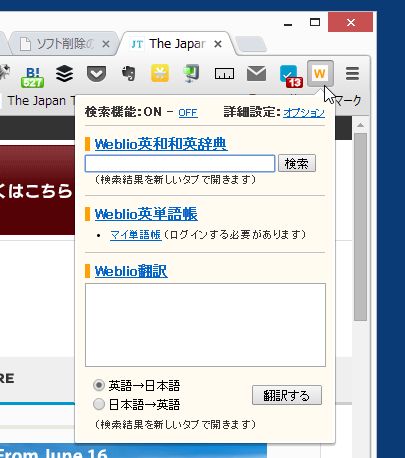
Task: Open a new tab button
Action: click(x=250, y=44)
